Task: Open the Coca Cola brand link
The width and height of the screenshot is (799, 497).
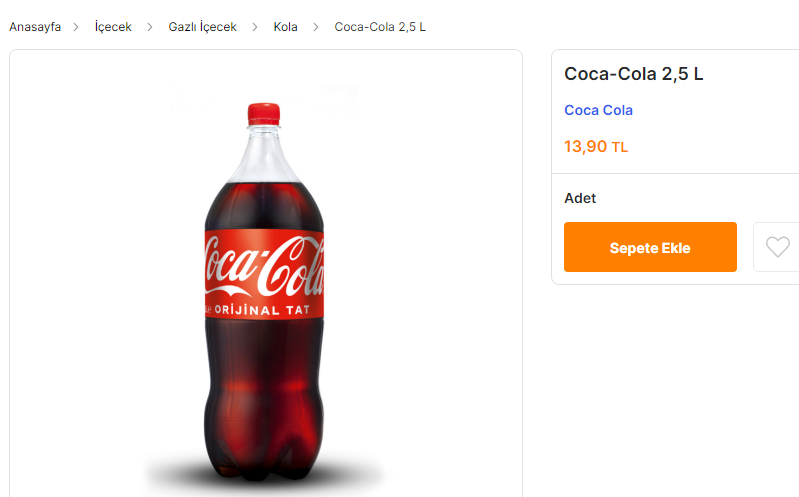Action: [x=598, y=110]
